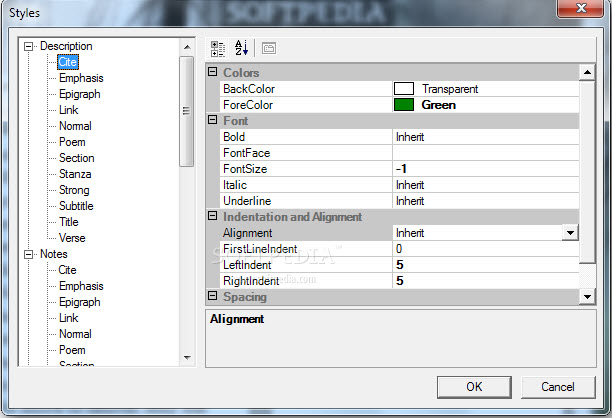Select Epigraph under Notes
This screenshot has height=418, width=612.
tap(79, 302)
